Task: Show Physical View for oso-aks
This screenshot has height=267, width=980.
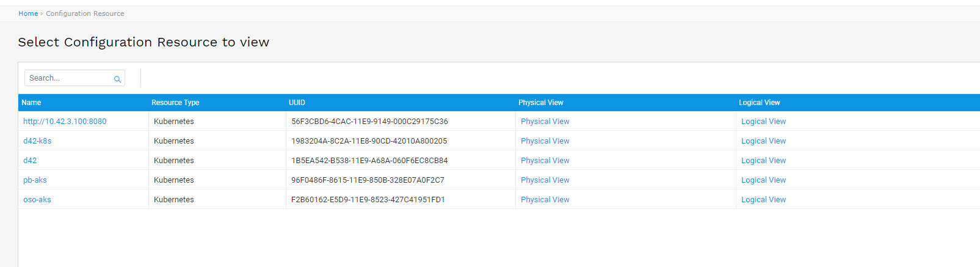Action: click(545, 200)
